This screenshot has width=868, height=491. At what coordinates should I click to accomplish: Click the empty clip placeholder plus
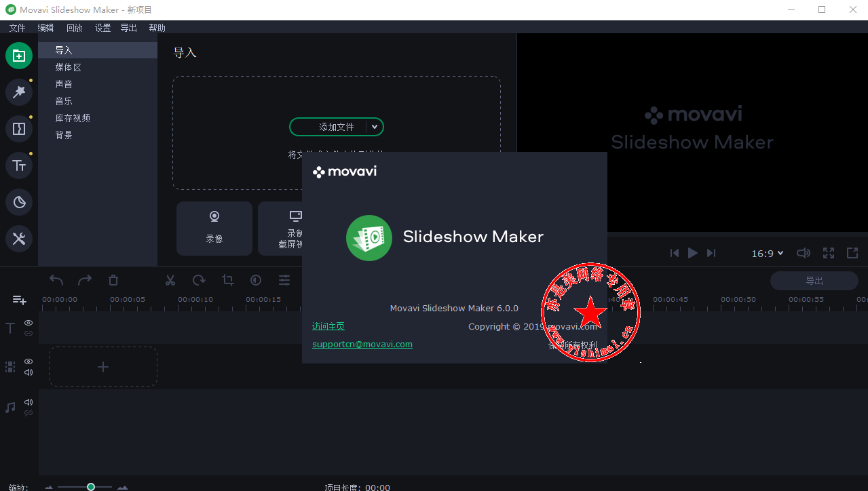[103, 367]
